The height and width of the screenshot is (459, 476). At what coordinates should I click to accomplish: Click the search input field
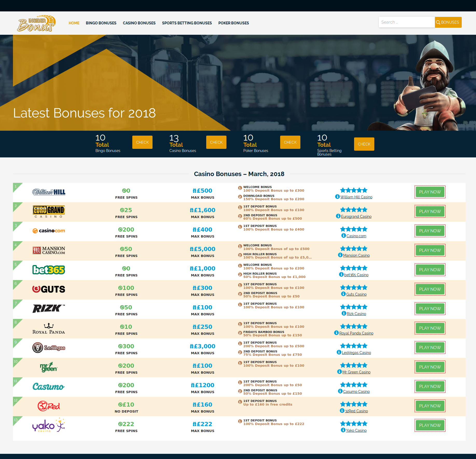pos(407,22)
